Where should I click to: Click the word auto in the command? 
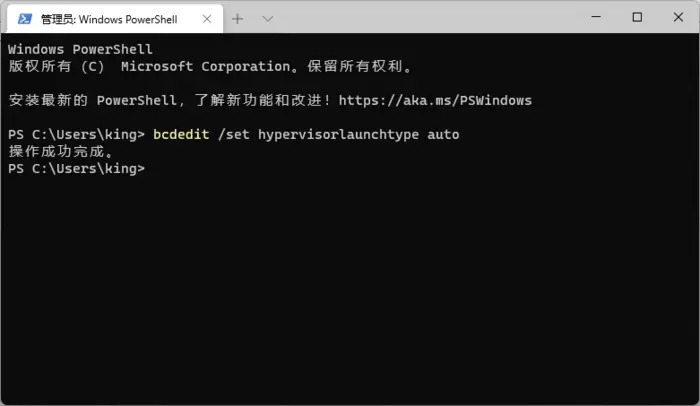443,134
